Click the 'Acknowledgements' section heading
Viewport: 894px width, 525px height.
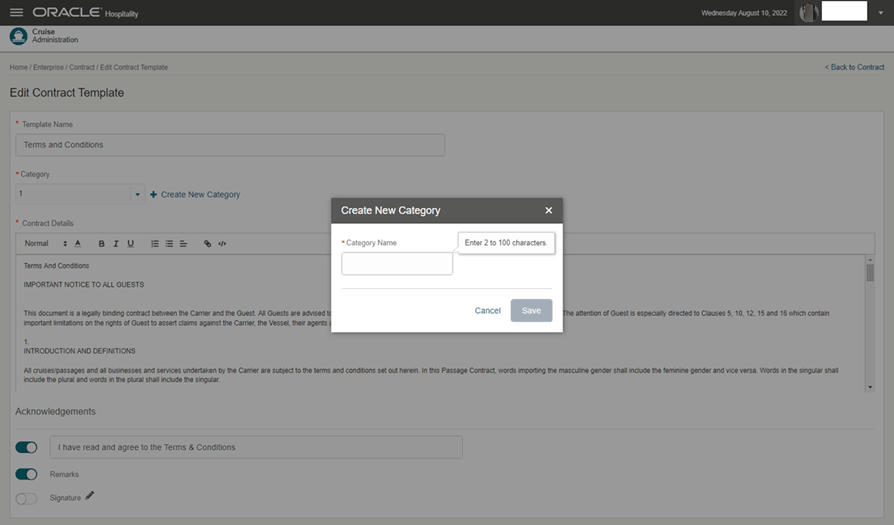pos(55,412)
